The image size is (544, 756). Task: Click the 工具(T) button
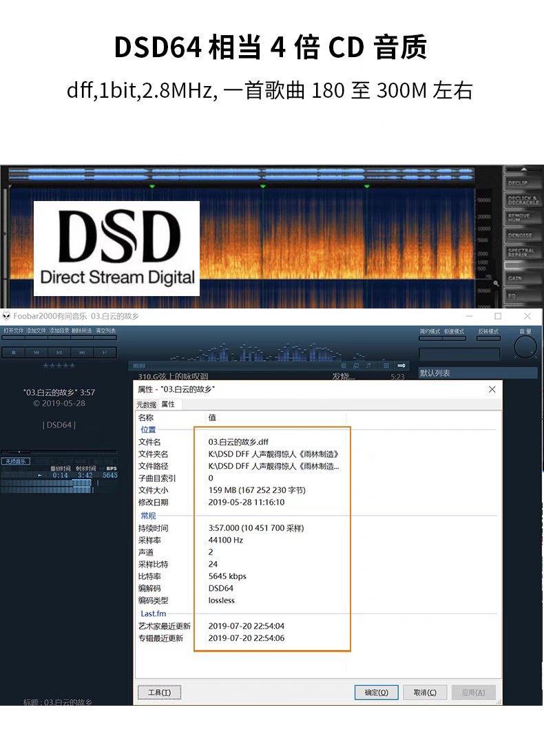[x=159, y=693]
